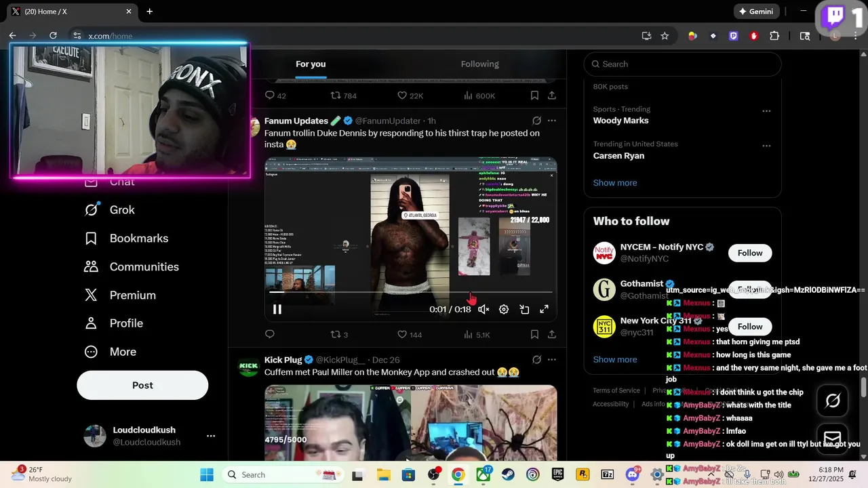Screen dimensions: 868x488
Task: Reload the page in Chrome
Action: tap(53, 35)
